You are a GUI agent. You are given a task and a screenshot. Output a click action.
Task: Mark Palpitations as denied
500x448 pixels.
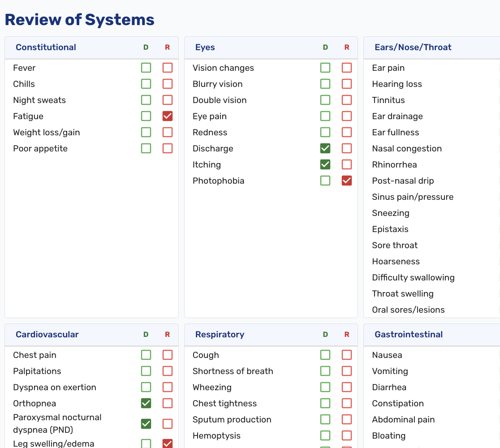tap(146, 371)
